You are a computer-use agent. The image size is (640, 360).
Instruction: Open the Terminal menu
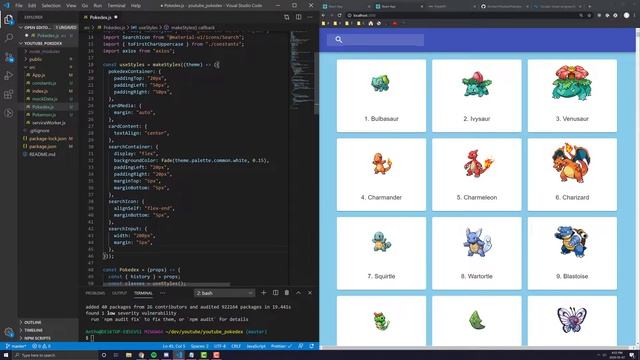tap(116, 6)
